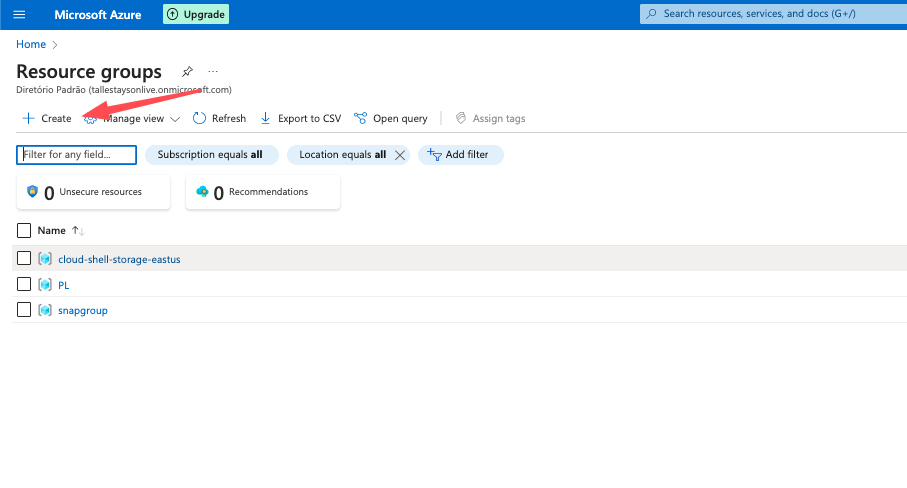Image resolution: width=907 pixels, height=488 pixels.
Task: Pin the Resource groups page
Action: tap(187, 72)
